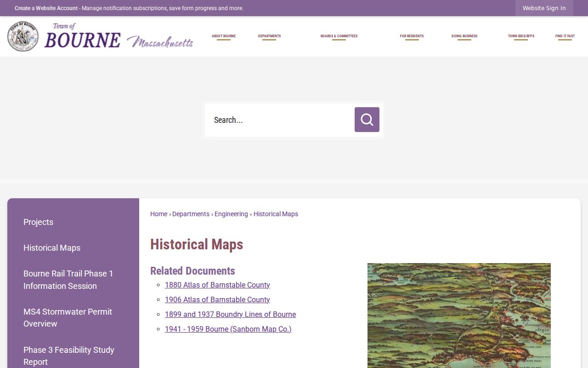Image resolution: width=588 pixels, height=368 pixels.
Task: Open 1899 and 1937 Boundry Lines of Bourne
Action: point(230,314)
